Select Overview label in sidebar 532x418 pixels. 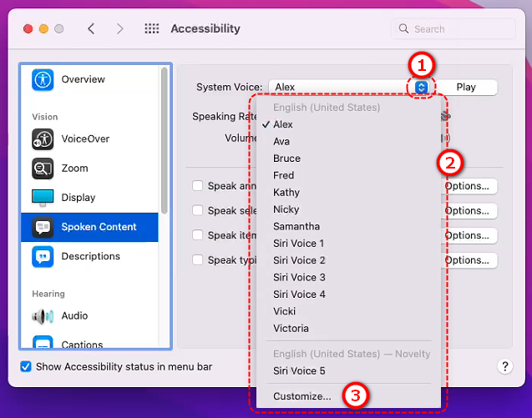(84, 79)
